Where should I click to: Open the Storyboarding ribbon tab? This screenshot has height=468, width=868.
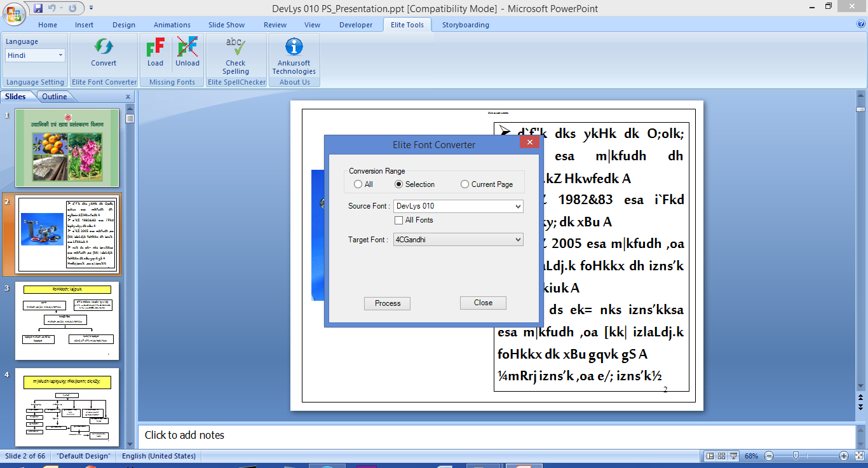[x=466, y=25]
